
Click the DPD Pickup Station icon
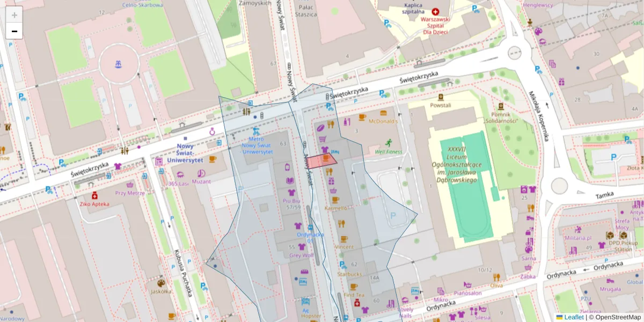(623, 235)
